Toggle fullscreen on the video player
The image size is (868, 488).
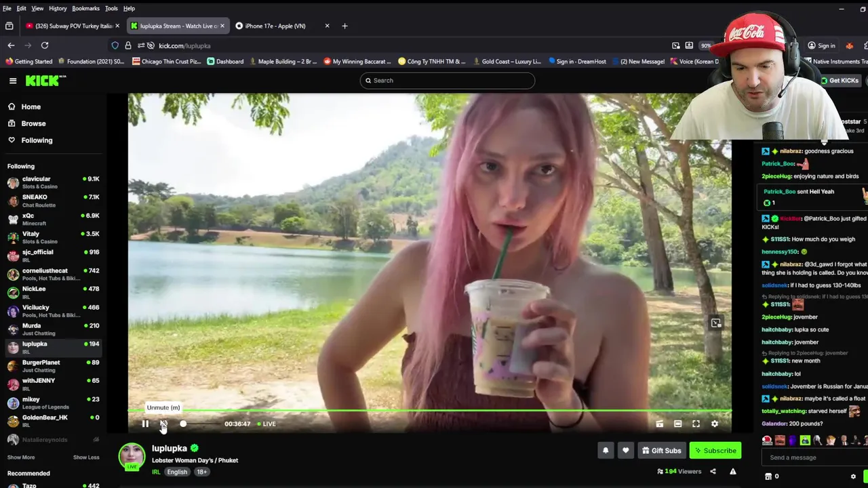pyautogui.click(x=696, y=424)
